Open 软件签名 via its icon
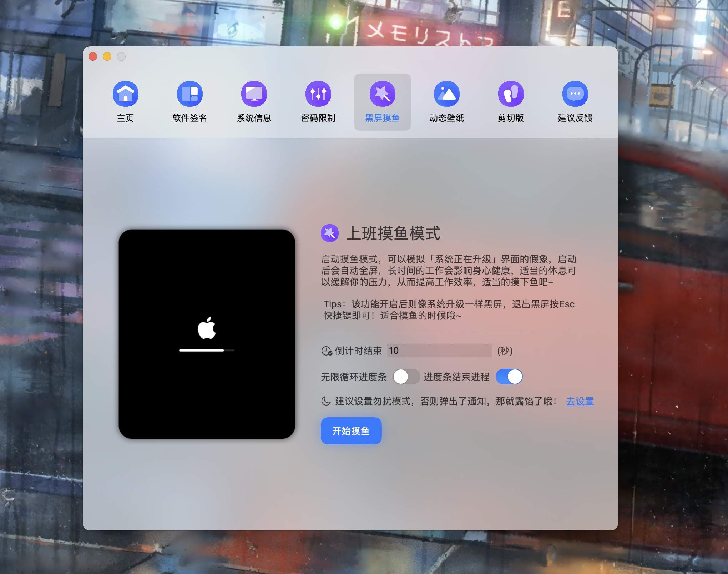This screenshot has height=574, width=728. [190, 94]
